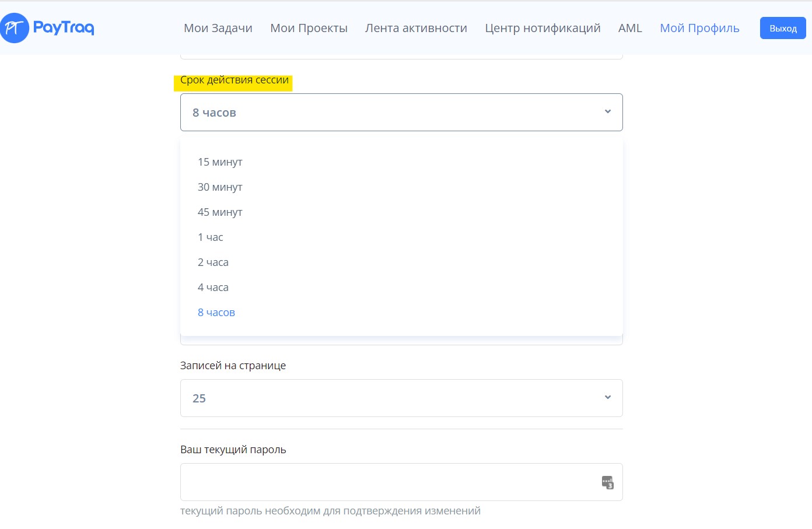Click the password manager icon in password field
This screenshot has height=529, width=812.
pyautogui.click(x=607, y=482)
